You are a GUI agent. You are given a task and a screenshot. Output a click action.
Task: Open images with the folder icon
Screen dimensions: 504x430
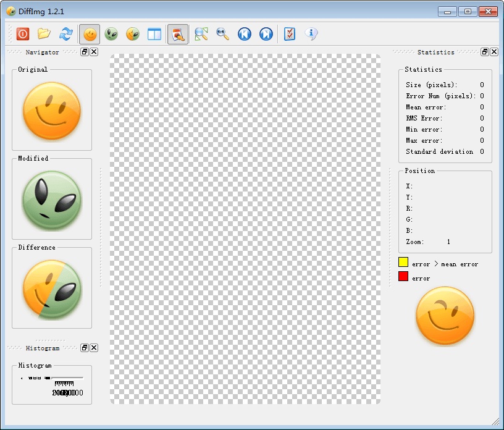pyautogui.click(x=44, y=34)
